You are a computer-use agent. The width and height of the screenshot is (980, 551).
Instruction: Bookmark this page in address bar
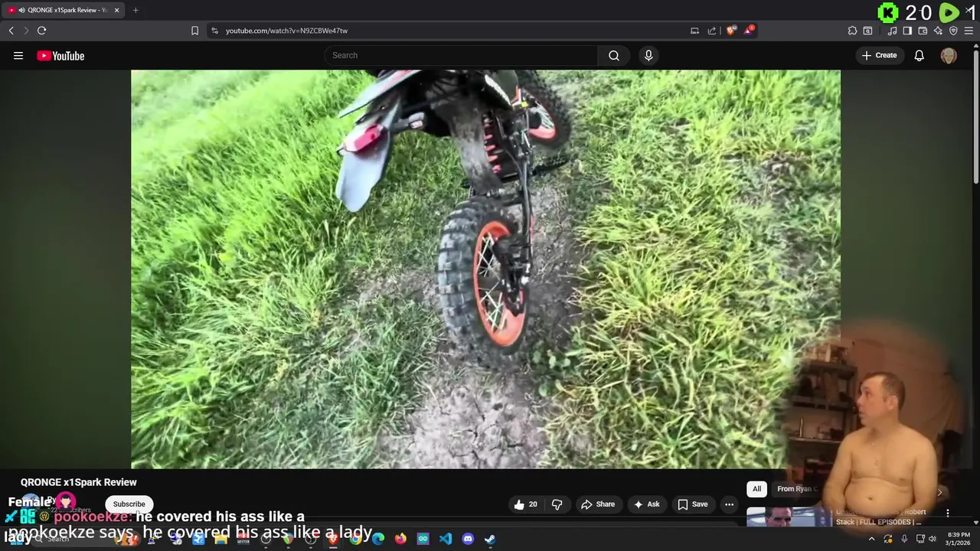[x=194, y=31]
